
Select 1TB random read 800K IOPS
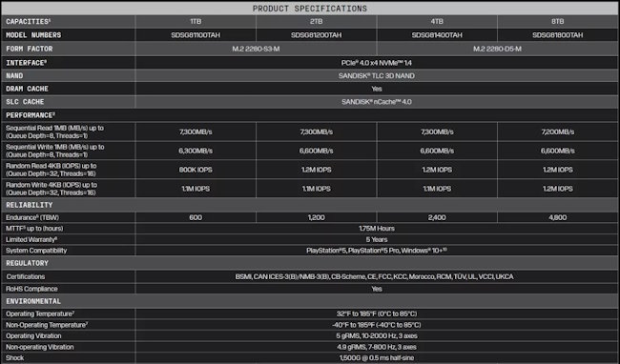(x=196, y=170)
